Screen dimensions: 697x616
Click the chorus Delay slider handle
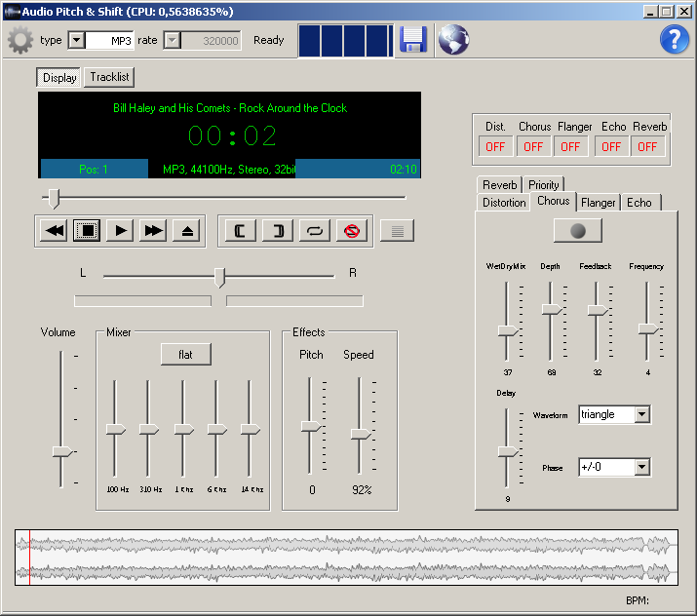[x=508, y=452]
